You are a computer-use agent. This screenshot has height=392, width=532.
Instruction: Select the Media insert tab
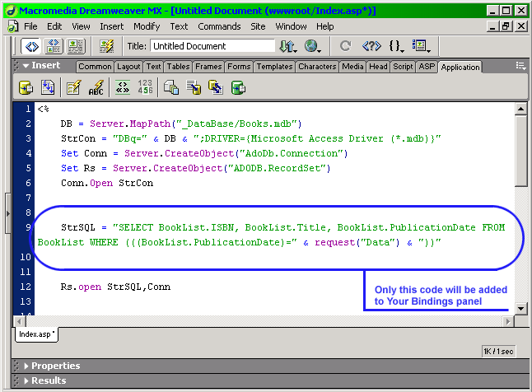pos(352,67)
